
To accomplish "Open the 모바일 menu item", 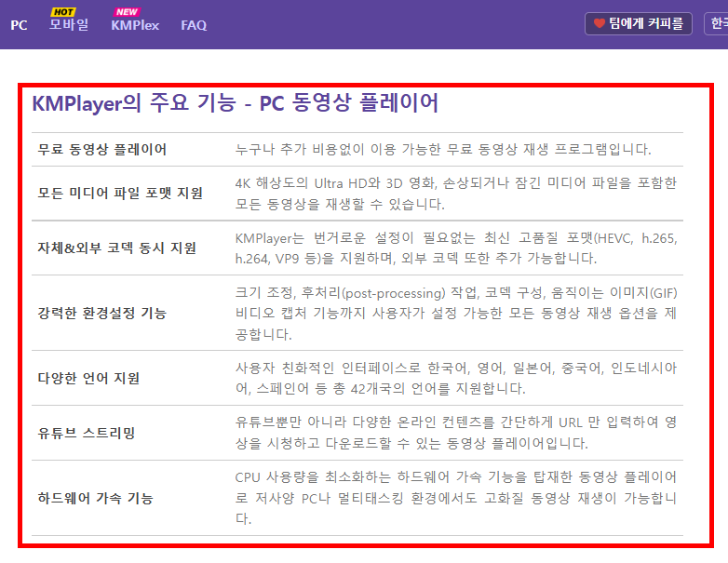I will (69, 24).
